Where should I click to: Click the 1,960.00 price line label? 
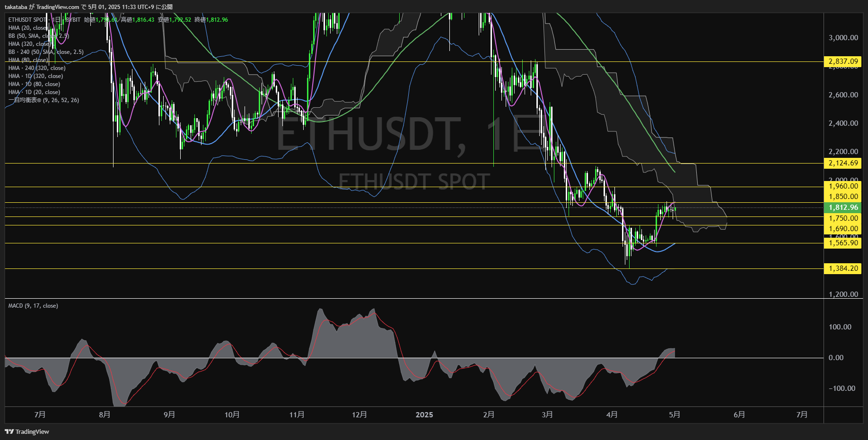tap(843, 186)
